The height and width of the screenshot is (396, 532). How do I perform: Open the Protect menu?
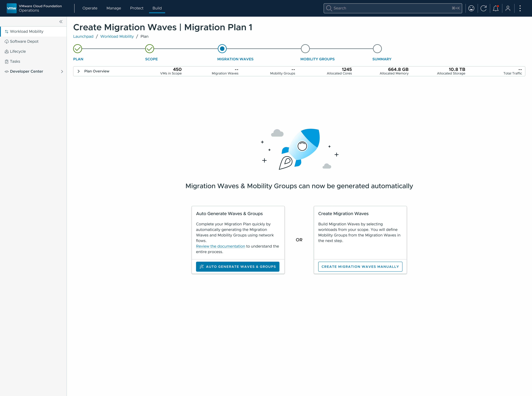[137, 8]
